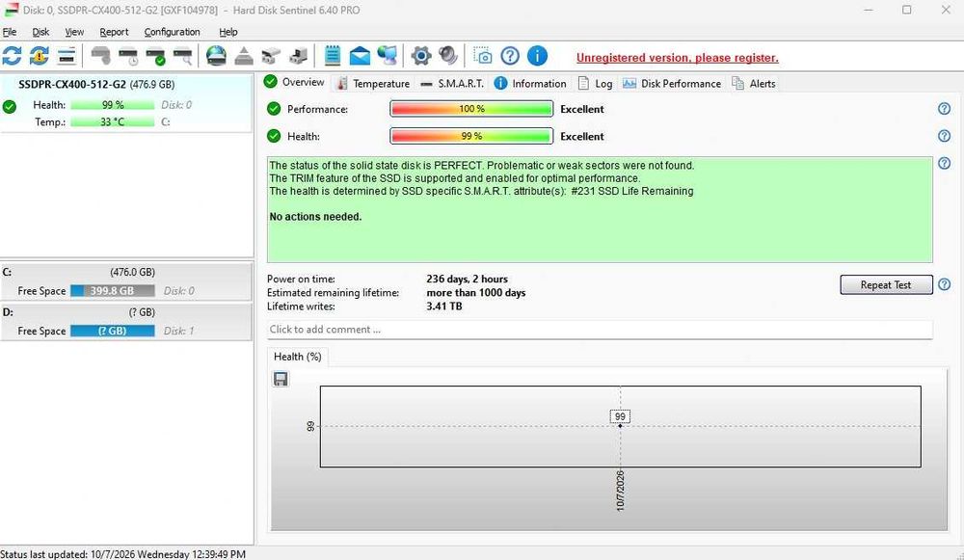Click the green check icon beside sidebar Health
The width and height of the screenshot is (964, 560).
click(10, 107)
